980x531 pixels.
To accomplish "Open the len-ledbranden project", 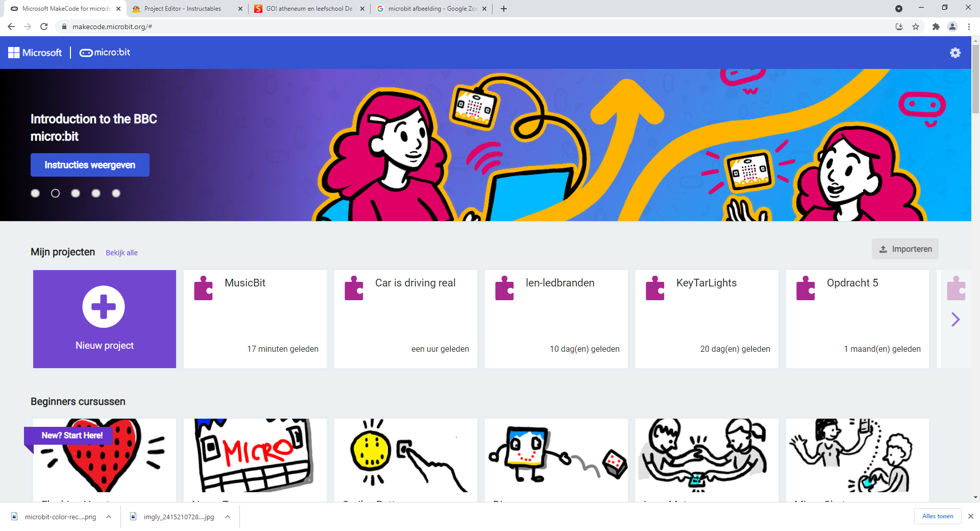I will click(556, 319).
